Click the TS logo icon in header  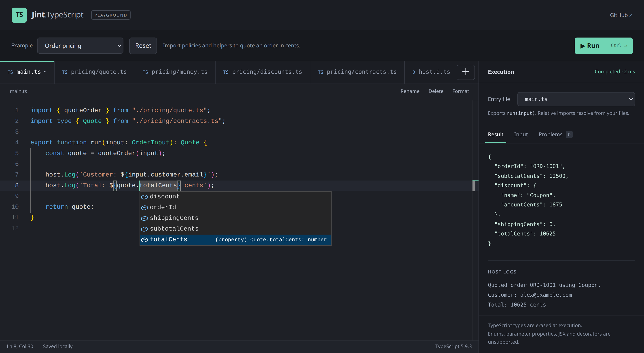point(19,15)
